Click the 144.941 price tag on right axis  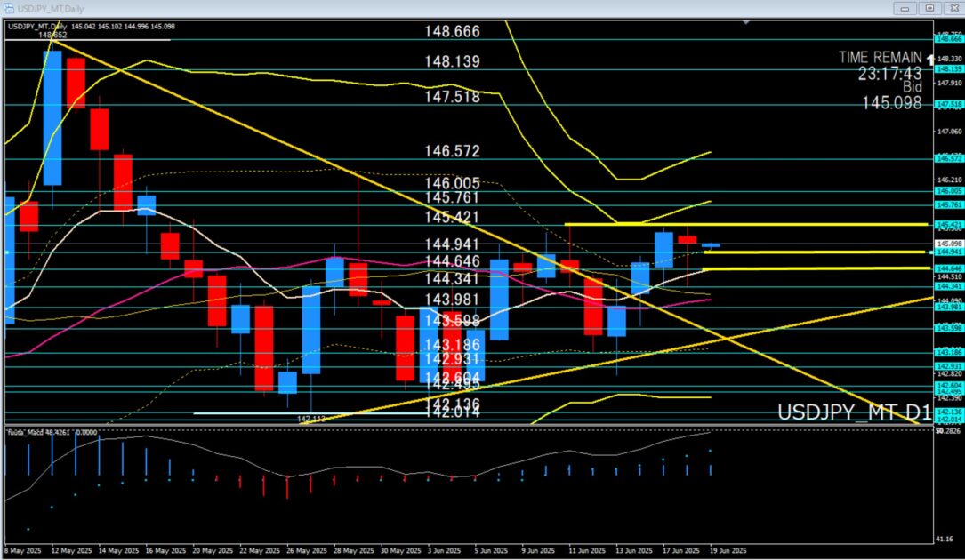[950, 252]
